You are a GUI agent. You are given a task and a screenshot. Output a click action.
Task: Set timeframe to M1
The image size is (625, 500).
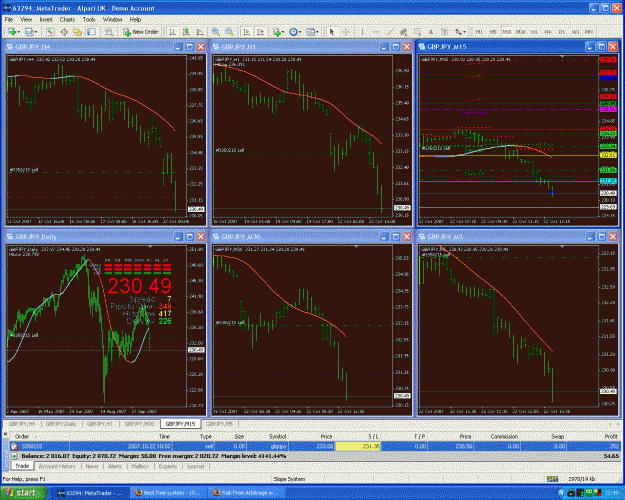479,32
